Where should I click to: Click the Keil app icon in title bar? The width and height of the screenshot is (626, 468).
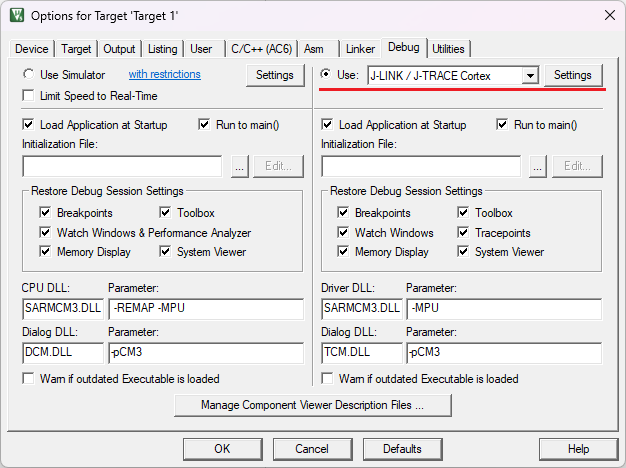point(17,15)
